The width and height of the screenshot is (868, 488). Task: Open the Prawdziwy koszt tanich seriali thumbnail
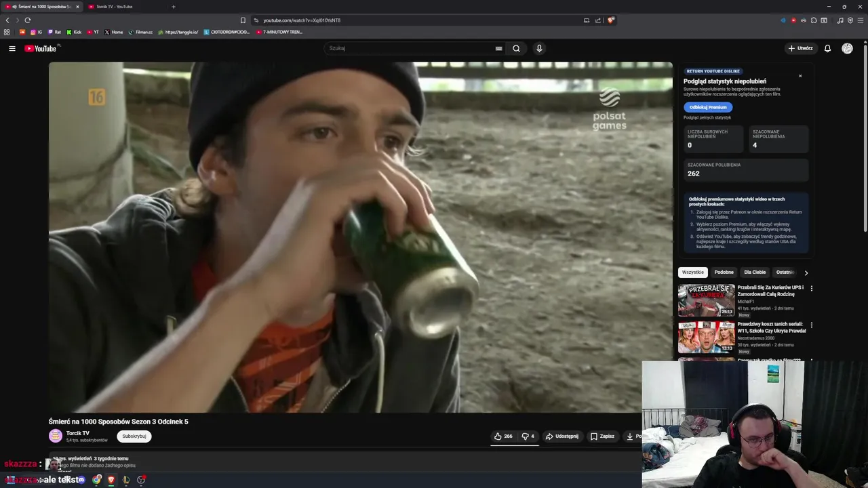coord(706,337)
